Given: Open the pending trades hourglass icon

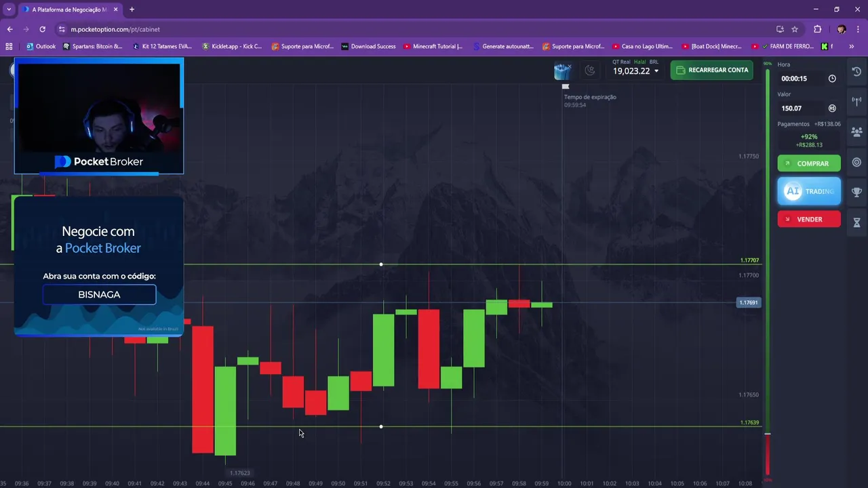Looking at the screenshot, I should click(x=856, y=223).
